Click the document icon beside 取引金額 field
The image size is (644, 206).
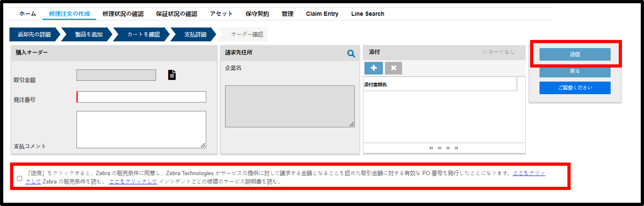coord(172,75)
